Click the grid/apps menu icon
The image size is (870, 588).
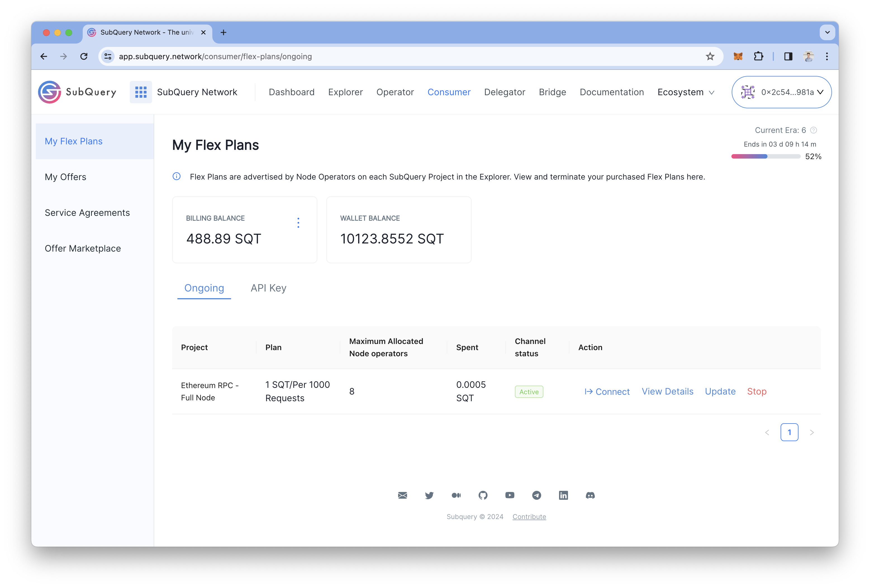click(140, 92)
